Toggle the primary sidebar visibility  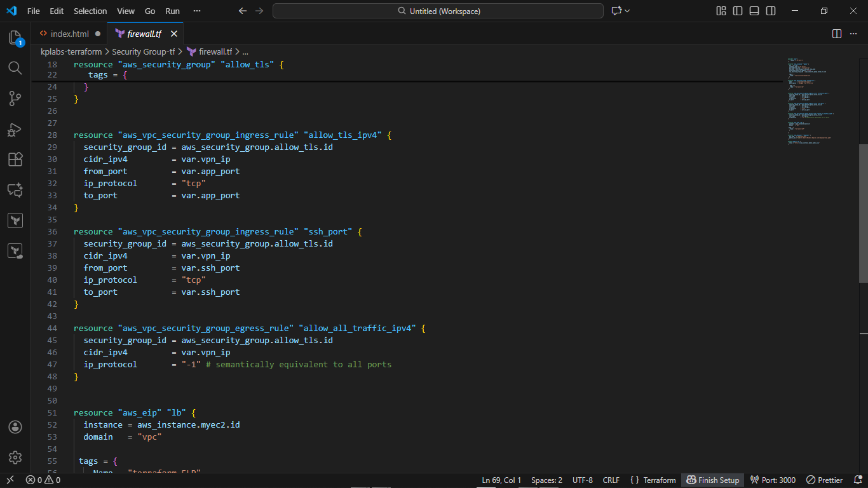pos(738,11)
